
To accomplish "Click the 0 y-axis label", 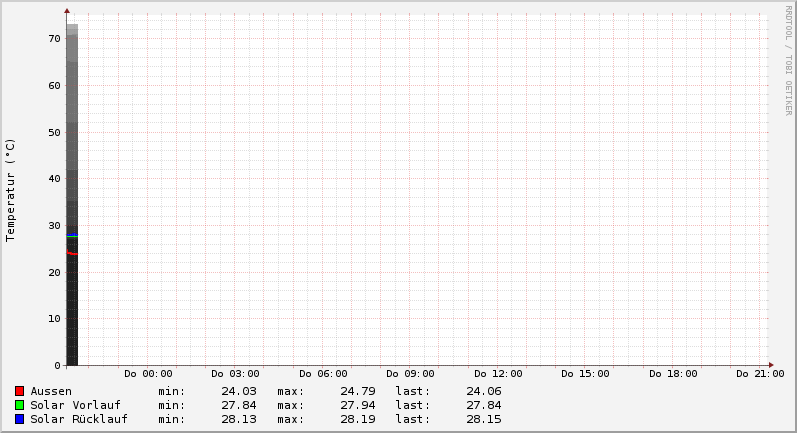I will tap(57, 365).
